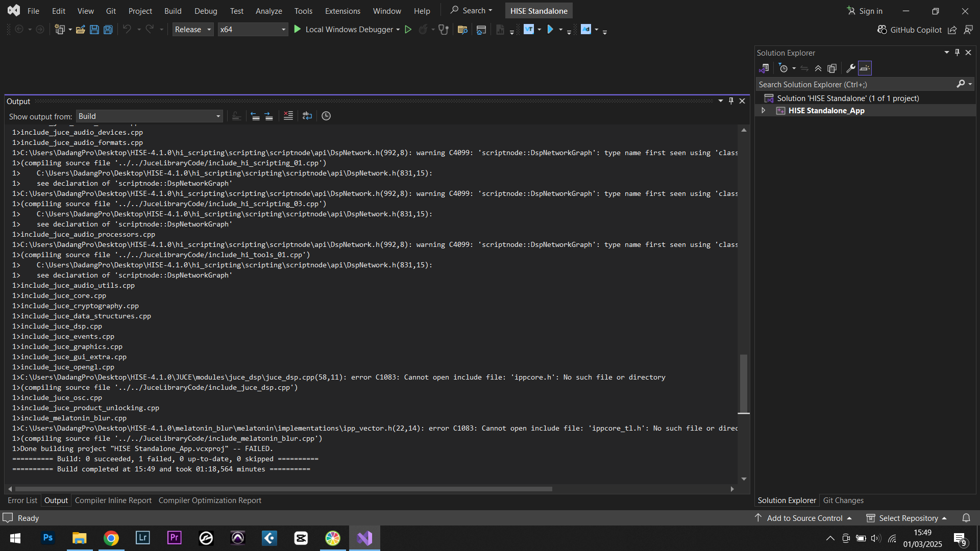Open pending changes filter dropdown arrow
This screenshot has width=980, height=551.
coord(794,68)
